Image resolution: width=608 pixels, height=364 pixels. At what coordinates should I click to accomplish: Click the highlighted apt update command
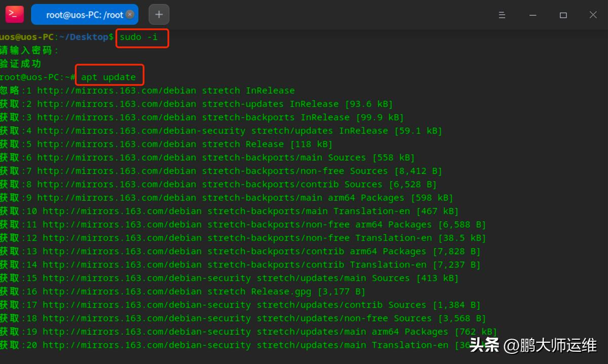coord(109,76)
